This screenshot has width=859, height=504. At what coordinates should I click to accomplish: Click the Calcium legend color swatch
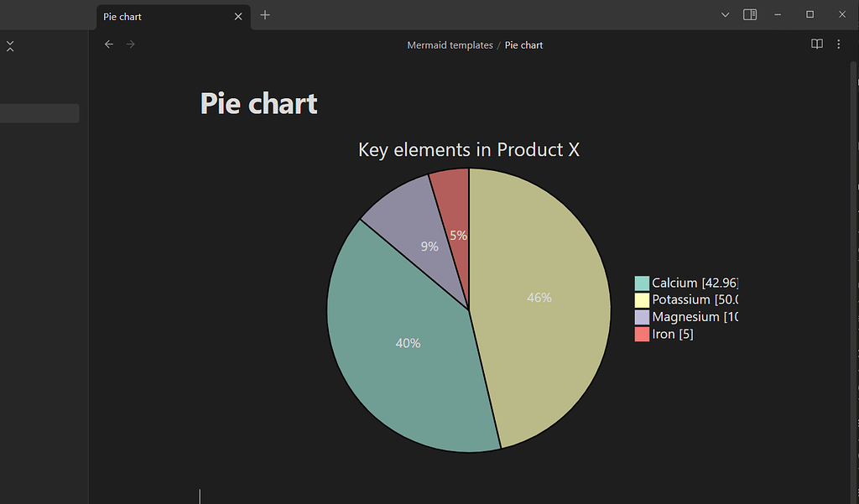point(640,283)
